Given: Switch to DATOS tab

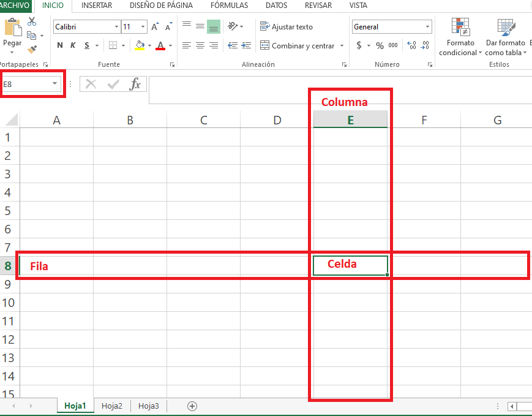Looking at the screenshot, I should pyautogui.click(x=276, y=6).
